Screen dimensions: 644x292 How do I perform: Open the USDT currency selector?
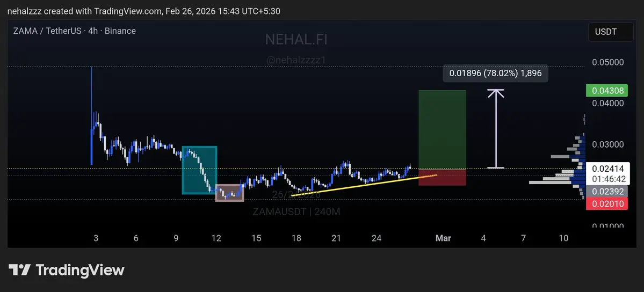(x=611, y=32)
